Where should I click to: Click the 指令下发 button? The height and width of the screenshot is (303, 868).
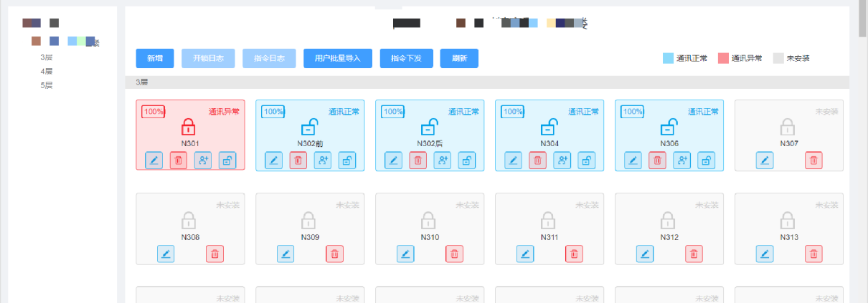click(x=407, y=59)
